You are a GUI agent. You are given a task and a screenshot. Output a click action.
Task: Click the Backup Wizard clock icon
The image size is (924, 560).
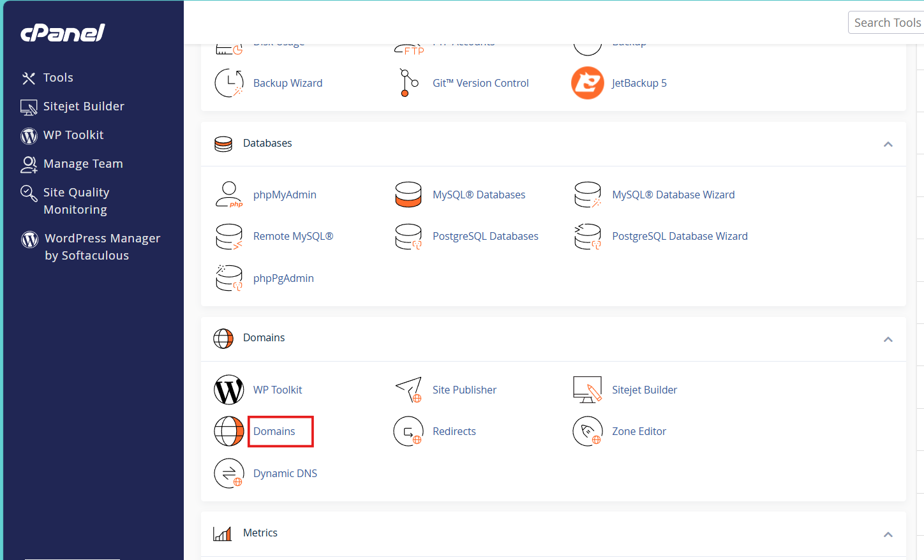[229, 83]
